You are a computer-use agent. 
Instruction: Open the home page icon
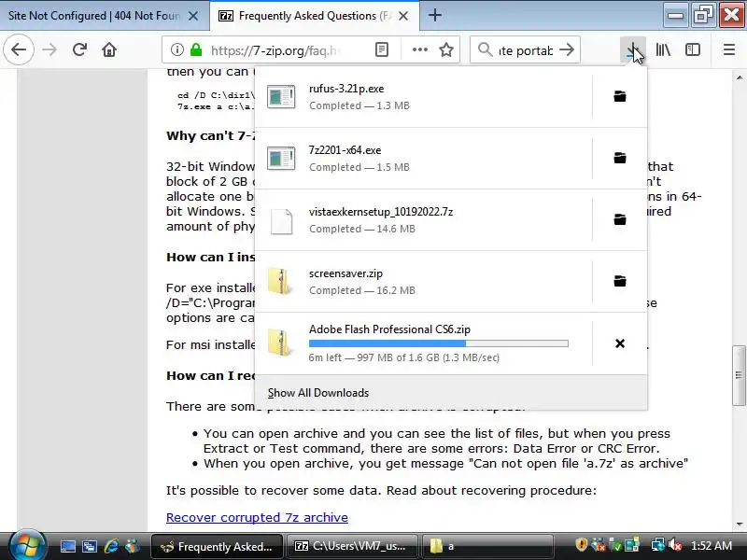[109, 49]
